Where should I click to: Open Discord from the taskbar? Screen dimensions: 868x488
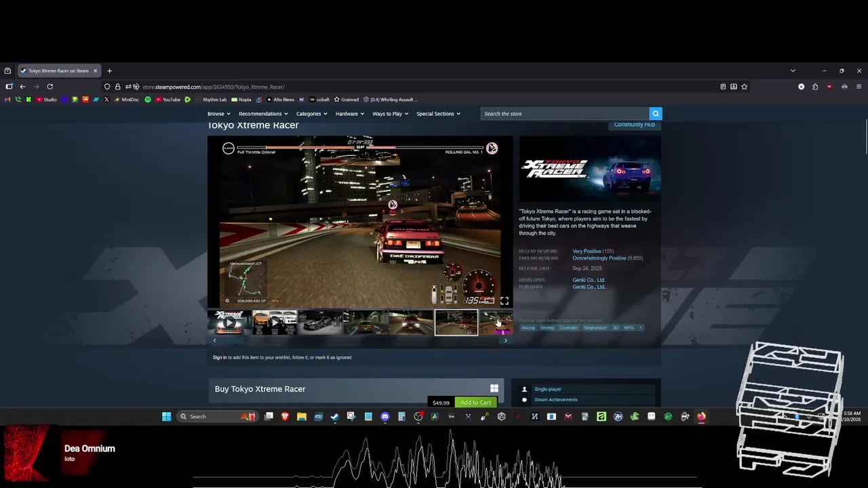385,416
